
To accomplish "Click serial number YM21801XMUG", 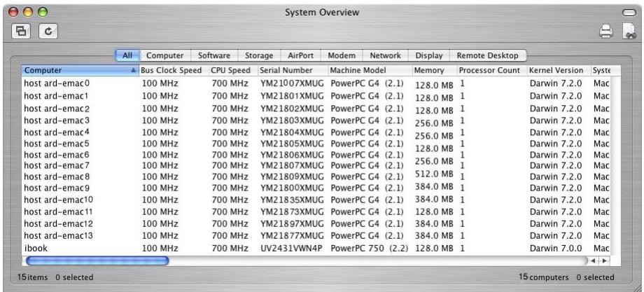I will pos(292,96).
